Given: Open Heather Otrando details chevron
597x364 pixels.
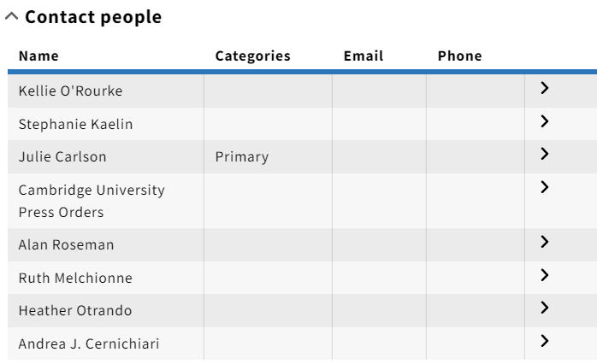Looking at the screenshot, I should click(545, 308).
